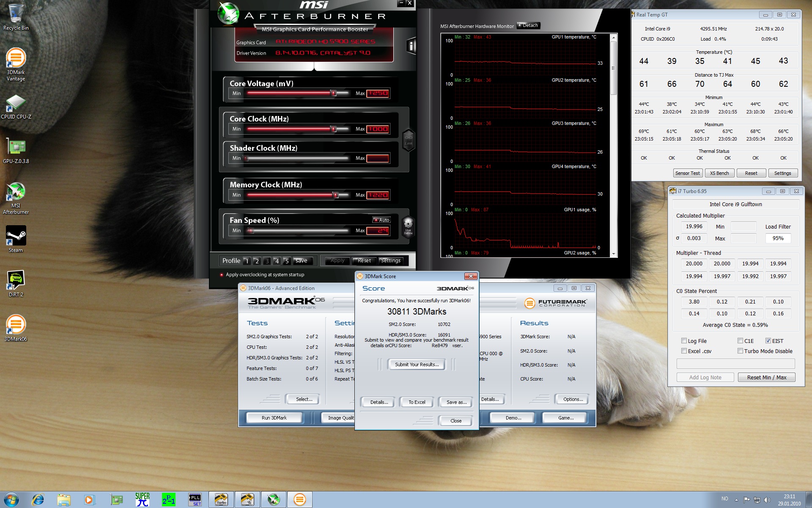Open Super PI from the taskbar
Image resolution: width=812 pixels, height=508 pixels.
click(x=142, y=500)
